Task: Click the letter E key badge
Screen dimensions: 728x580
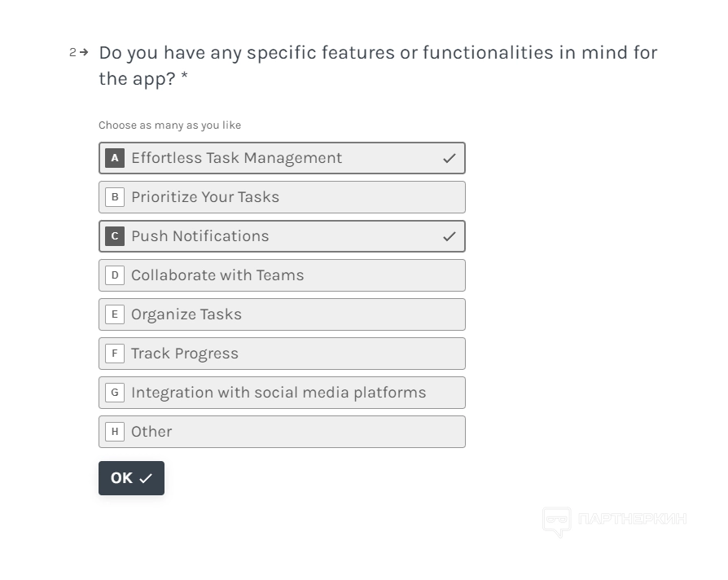Action: [115, 314]
